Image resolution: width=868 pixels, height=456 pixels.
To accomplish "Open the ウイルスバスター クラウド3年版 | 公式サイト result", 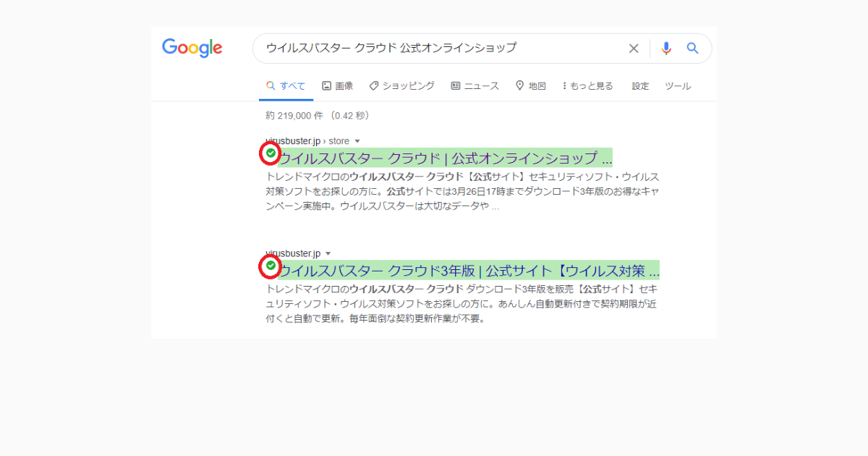I will point(469,271).
